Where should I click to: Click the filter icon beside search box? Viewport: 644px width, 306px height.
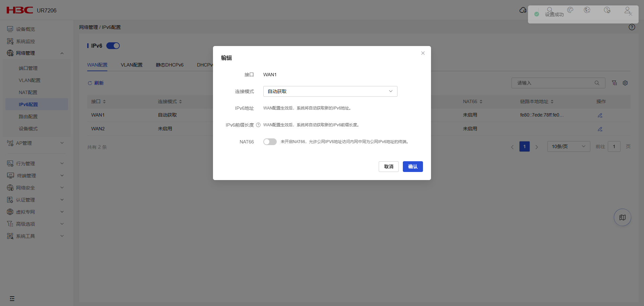tap(614, 83)
